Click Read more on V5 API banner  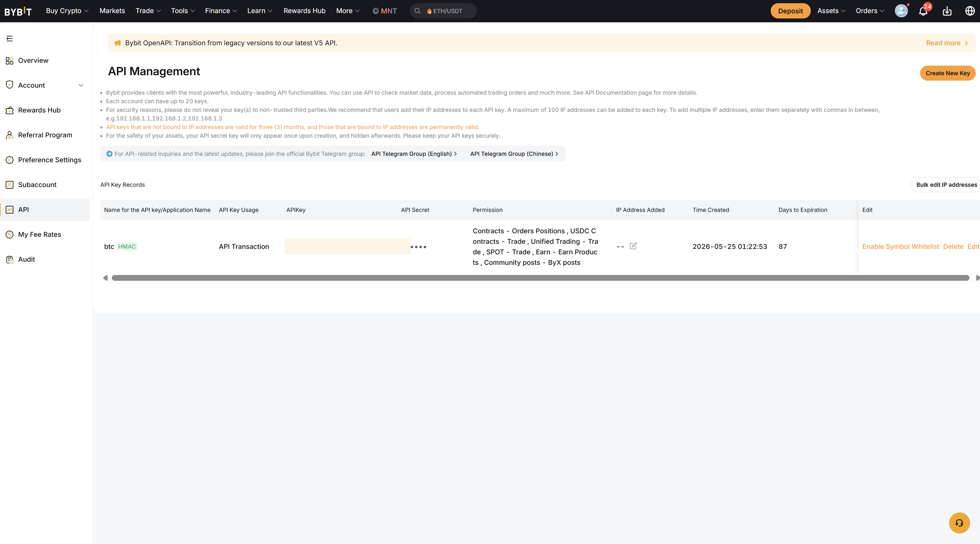click(947, 43)
